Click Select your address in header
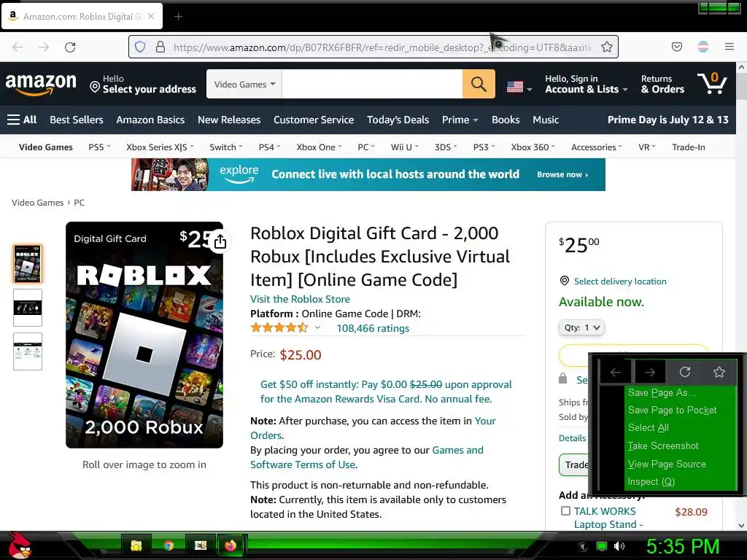This screenshot has width=747, height=560. (x=143, y=85)
